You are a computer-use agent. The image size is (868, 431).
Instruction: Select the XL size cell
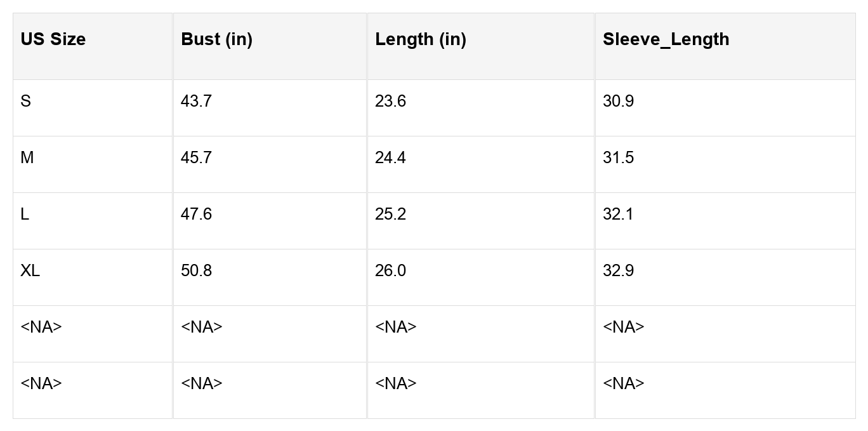30,271
